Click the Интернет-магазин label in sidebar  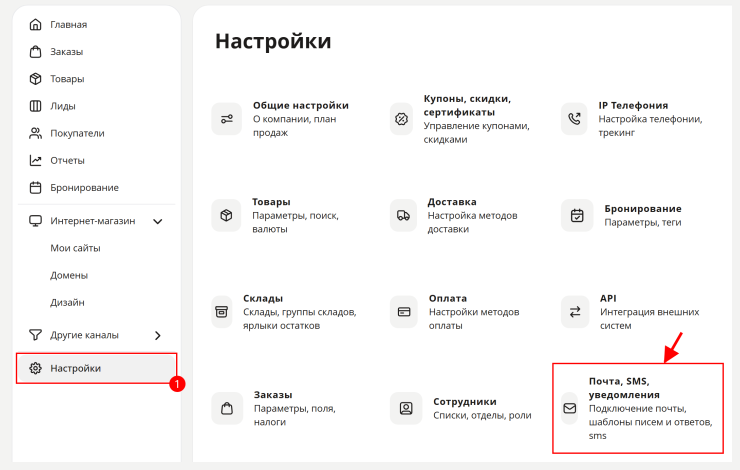pyautogui.click(x=93, y=221)
